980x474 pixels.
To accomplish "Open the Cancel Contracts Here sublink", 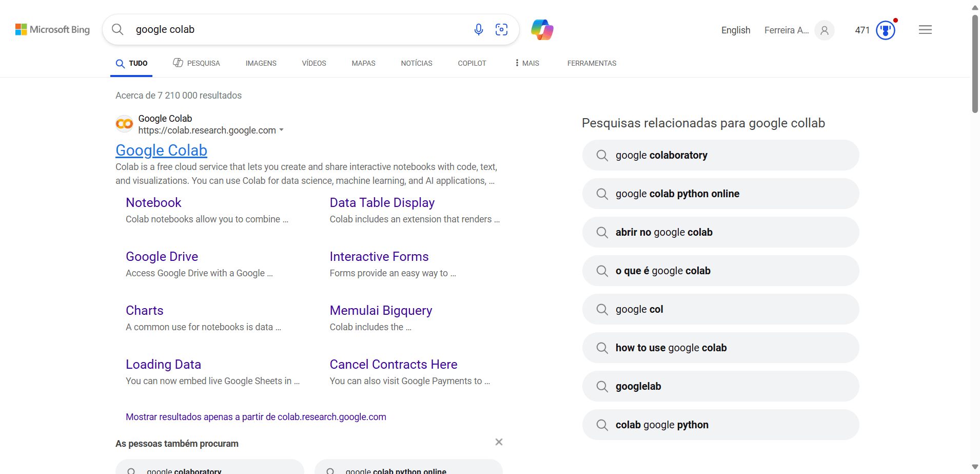I will tap(394, 365).
